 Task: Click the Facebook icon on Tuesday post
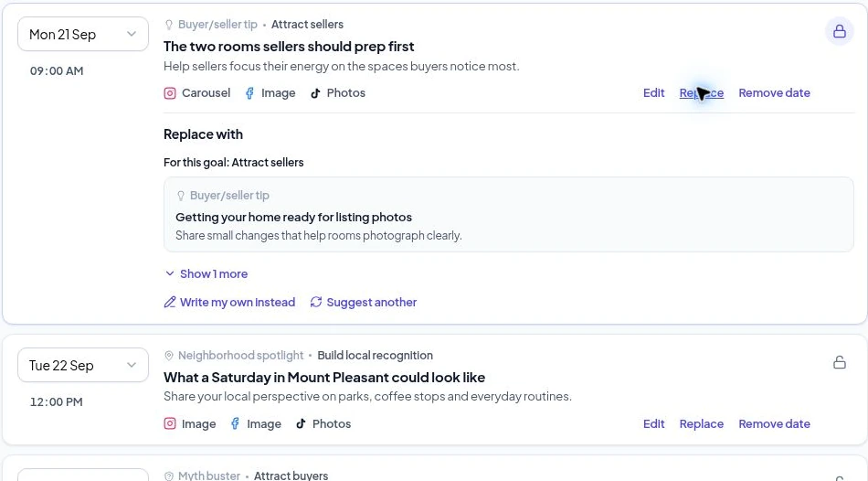[x=235, y=424]
